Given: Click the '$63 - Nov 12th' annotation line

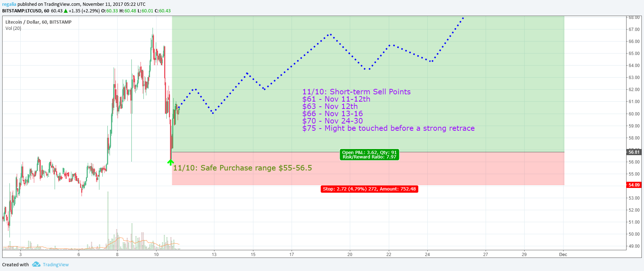Looking at the screenshot, I should coord(330,106).
